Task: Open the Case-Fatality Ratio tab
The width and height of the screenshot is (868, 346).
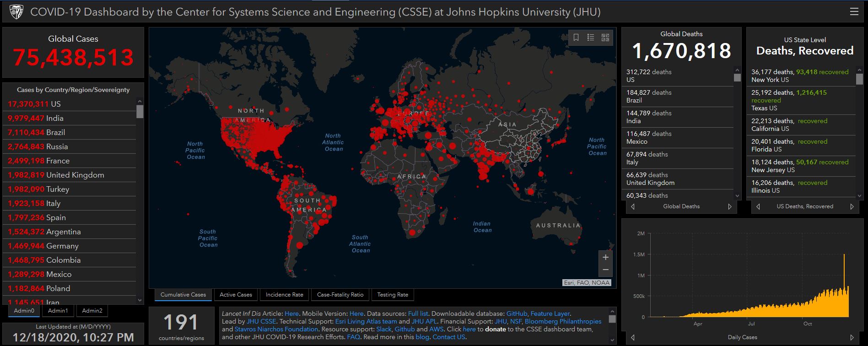Action: point(340,295)
